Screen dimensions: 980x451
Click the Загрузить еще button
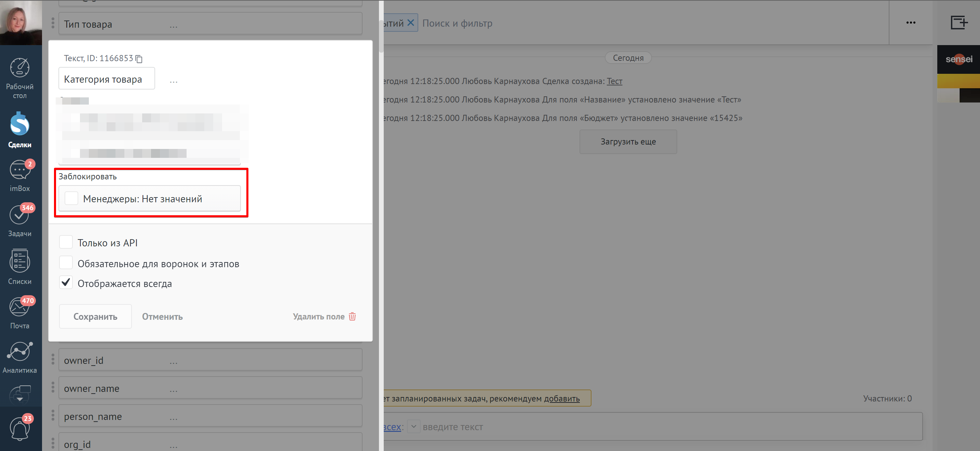(x=628, y=141)
